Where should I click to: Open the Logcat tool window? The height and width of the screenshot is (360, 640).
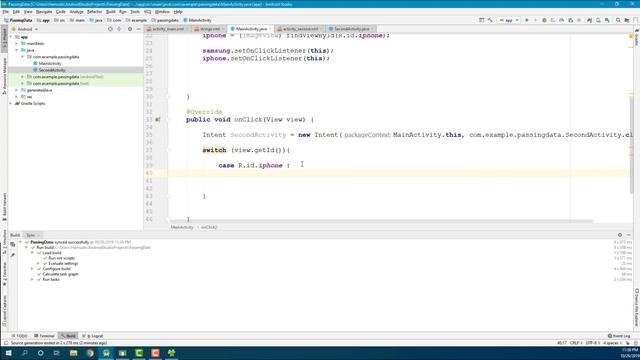click(93, 336)
